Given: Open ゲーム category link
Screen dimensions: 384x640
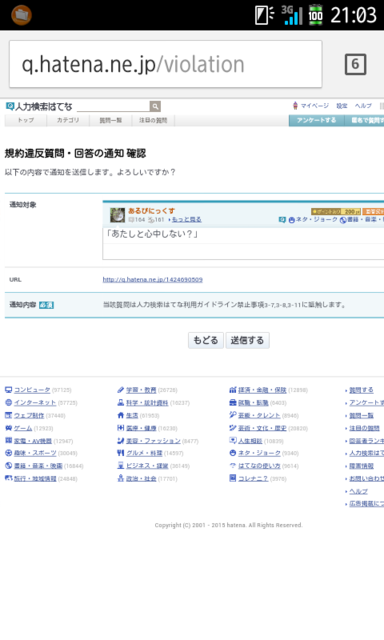Looking at the screenshot, I should click(x=23, y=429).
